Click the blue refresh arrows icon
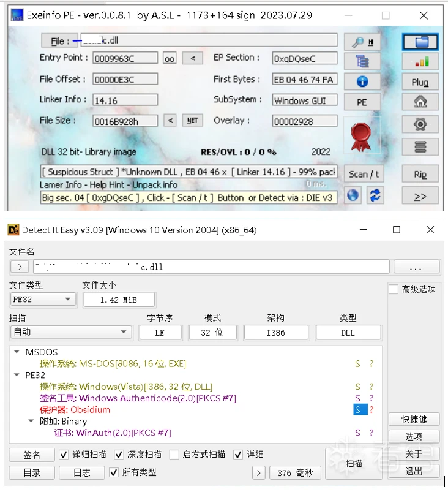448x492 pixels. tap(375, 195)
